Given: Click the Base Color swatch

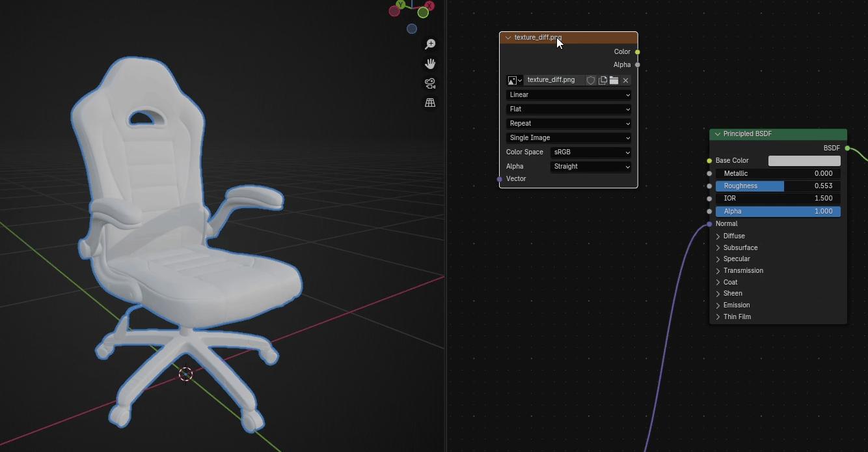Looking at the screenshot, I should pos(804,161).
